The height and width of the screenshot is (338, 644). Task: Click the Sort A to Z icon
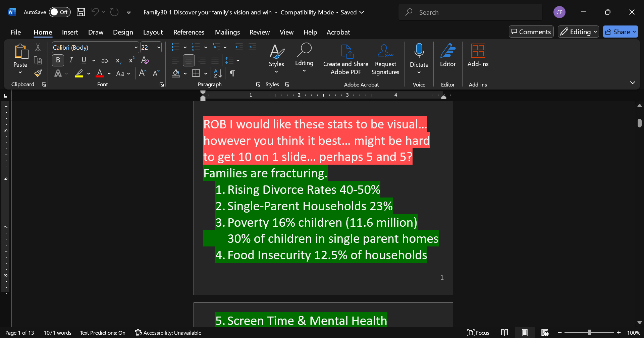tap(218, 73)
